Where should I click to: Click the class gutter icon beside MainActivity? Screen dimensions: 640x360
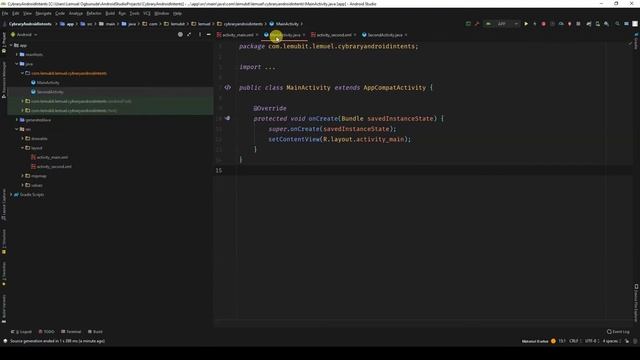[x=227, y=87]
